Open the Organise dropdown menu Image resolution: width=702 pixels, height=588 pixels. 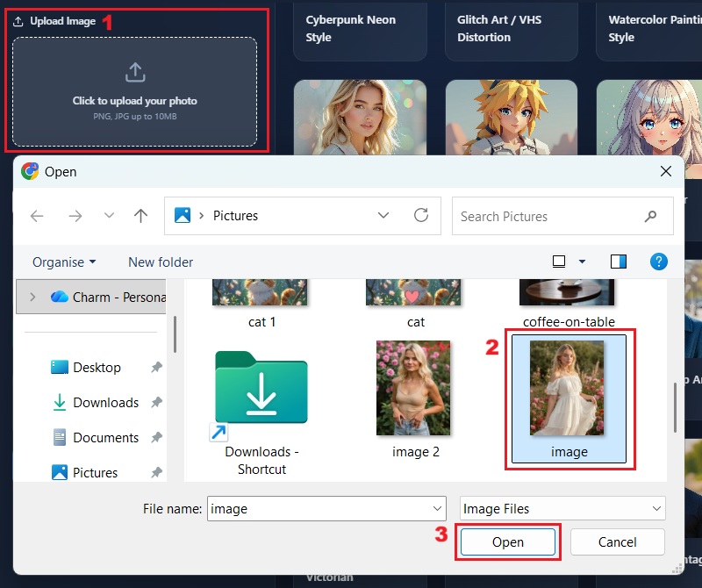61,262
